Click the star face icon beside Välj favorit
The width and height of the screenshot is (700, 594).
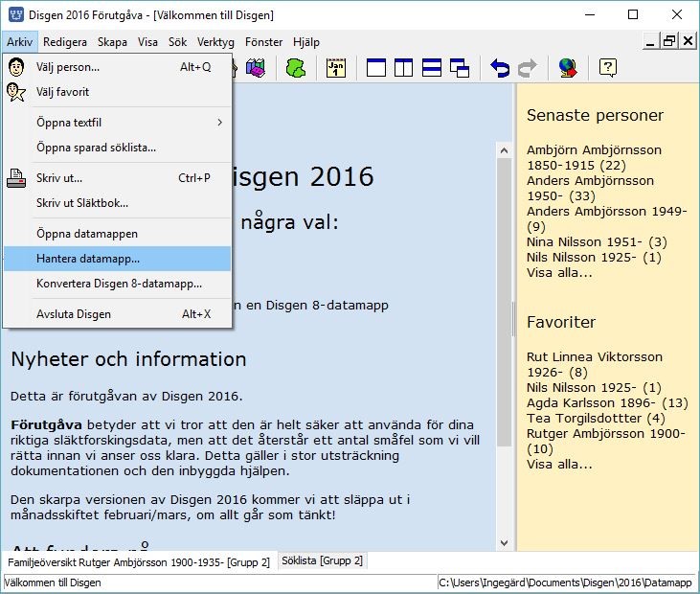pos(16,92)
